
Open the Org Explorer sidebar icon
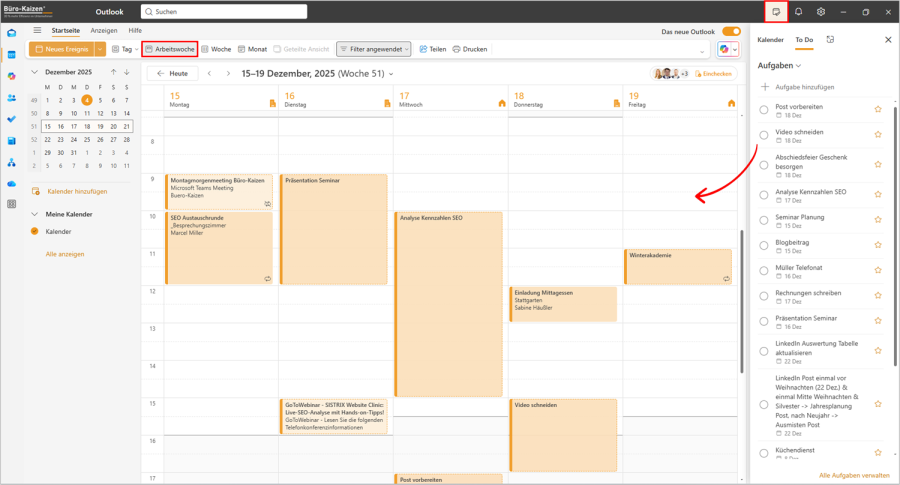11,163
